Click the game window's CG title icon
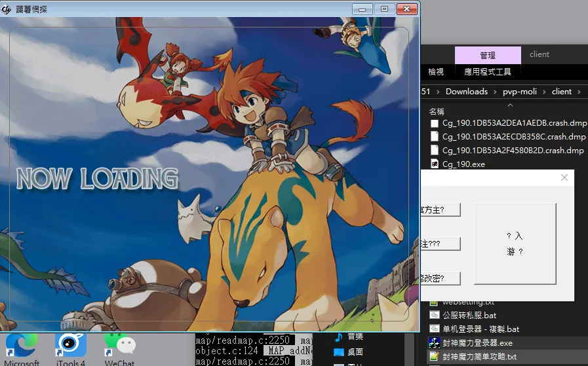This screenshot has width=588, height=366. click(7, 9)
